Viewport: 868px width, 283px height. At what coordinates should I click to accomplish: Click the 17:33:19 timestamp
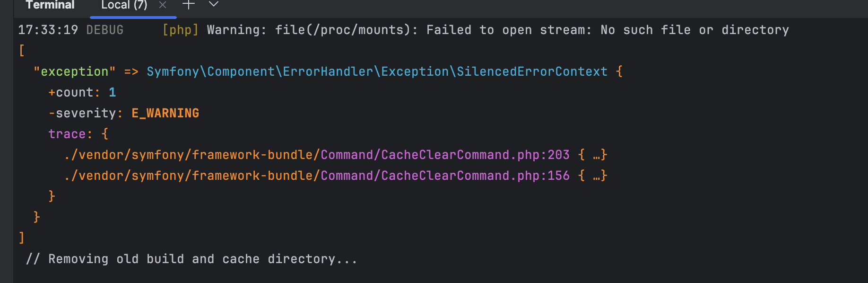(48, 30)
